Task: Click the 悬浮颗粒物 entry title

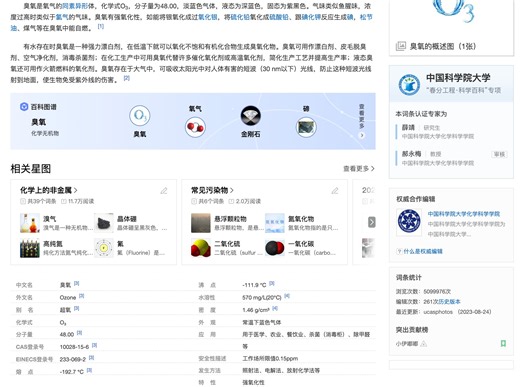Action: point(230,219)
